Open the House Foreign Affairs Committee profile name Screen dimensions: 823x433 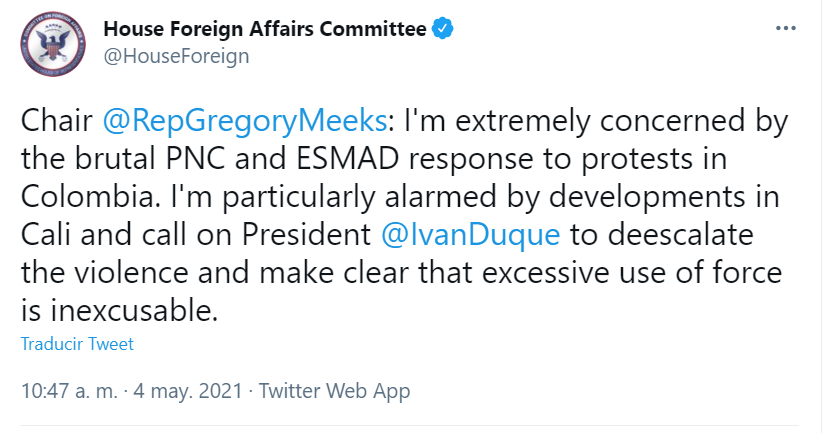265,28
